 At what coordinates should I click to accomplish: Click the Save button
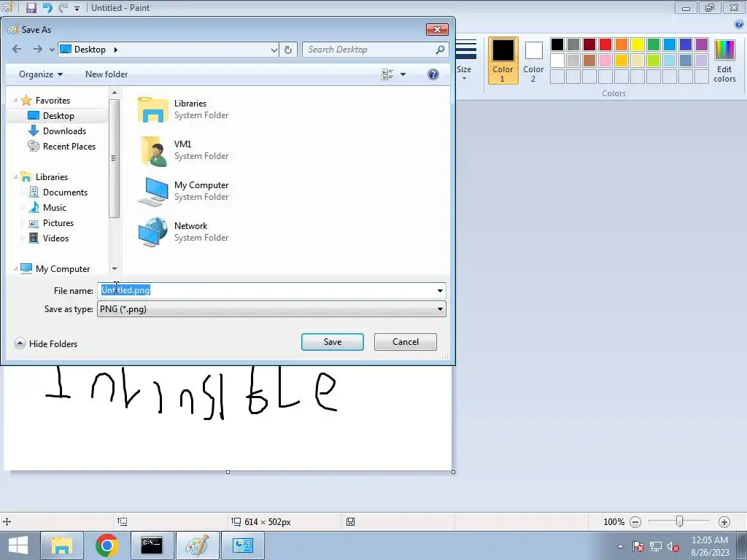(333, 342)
